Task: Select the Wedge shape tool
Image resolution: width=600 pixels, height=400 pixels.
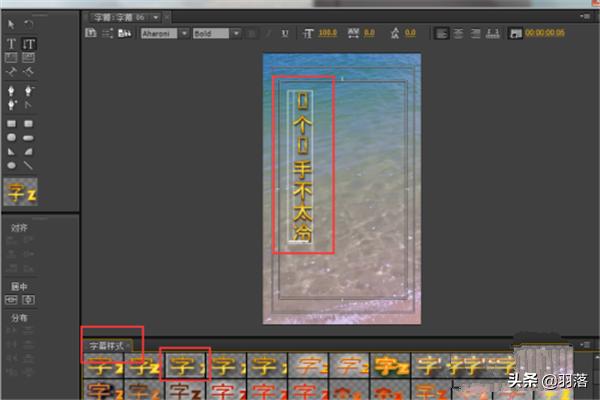Action: tap(12, 151)
